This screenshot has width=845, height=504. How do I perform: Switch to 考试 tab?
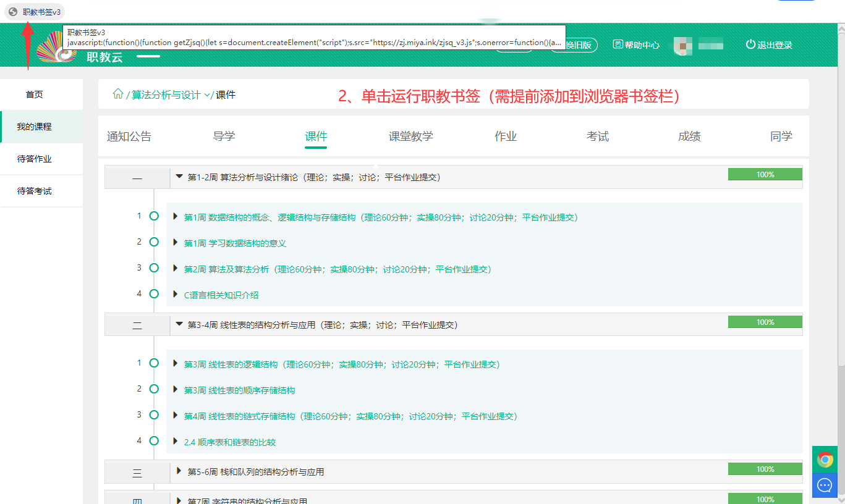(598, 136)
